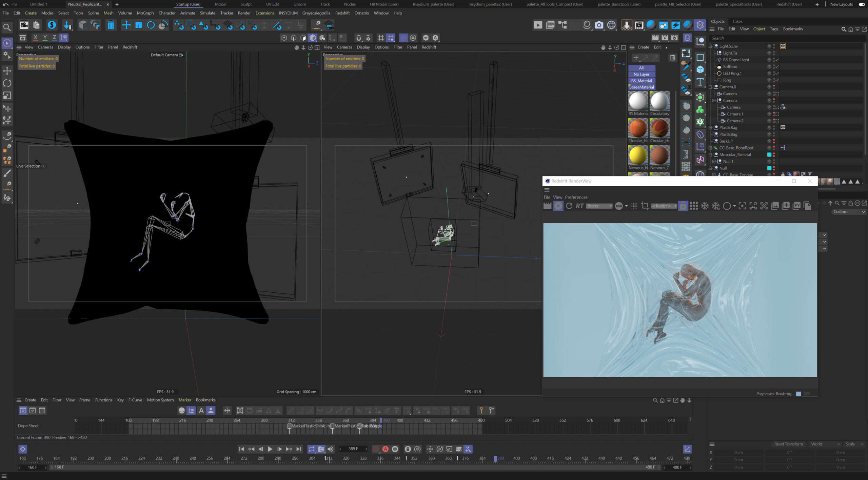The width and height of the screenshot is (868, 480).
Task: Toggle X axis lock
Action: (35, 38)
